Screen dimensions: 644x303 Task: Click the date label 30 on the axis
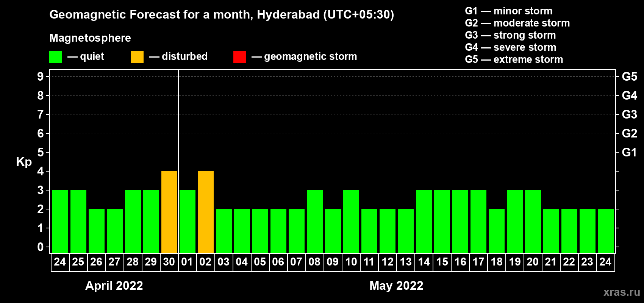tap(169, 262)
